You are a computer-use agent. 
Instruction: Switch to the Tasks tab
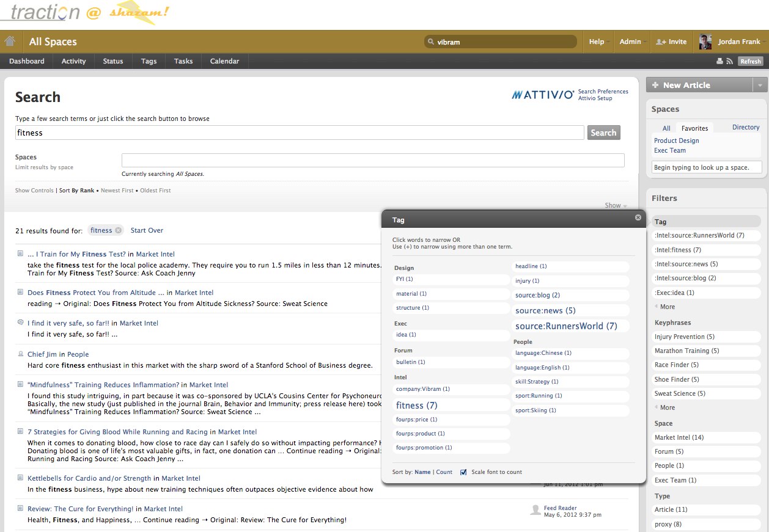point(183,61)
